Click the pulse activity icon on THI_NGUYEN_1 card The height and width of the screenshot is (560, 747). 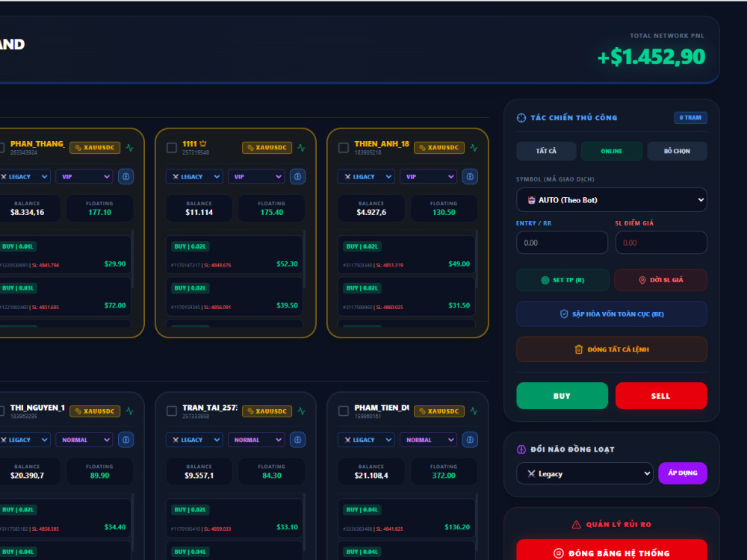129,411
